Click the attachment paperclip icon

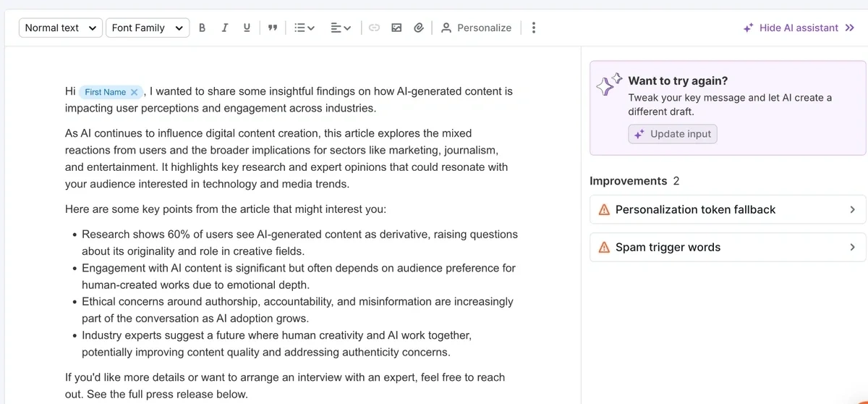click(x=418, y=28)
